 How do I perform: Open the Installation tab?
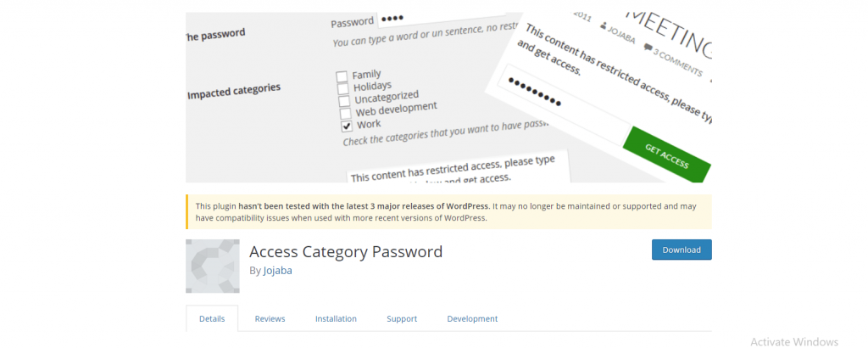[336, 319]
